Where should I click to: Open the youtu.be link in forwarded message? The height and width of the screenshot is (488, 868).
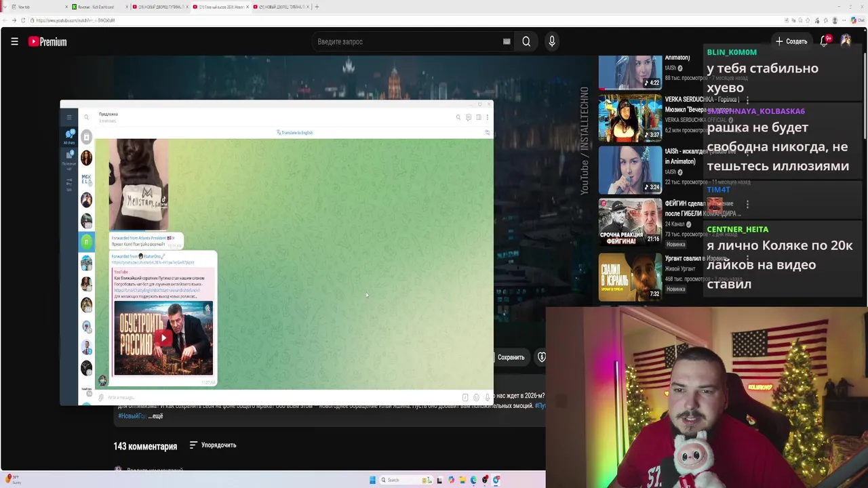point(153,262)
